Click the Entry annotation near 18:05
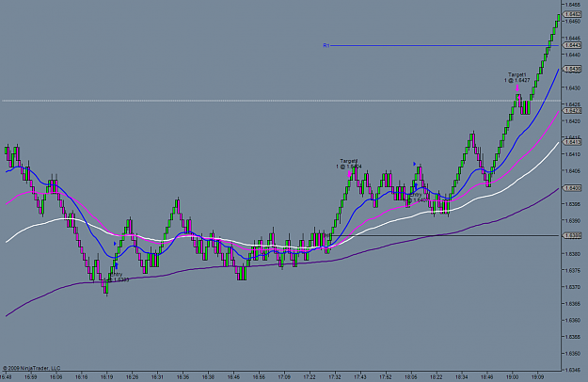The image size is (588, 382). 417,198
